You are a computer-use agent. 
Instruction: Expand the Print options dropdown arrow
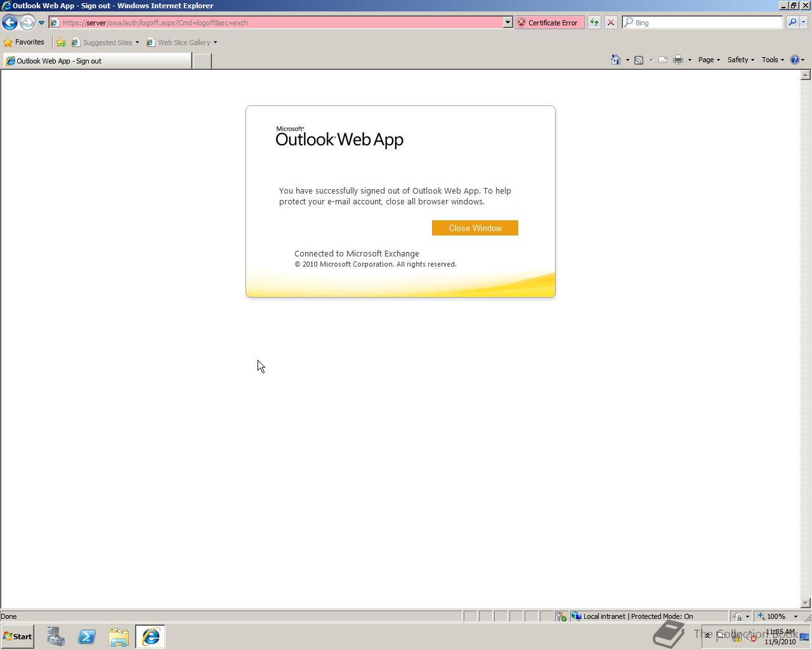click(690, 60)
